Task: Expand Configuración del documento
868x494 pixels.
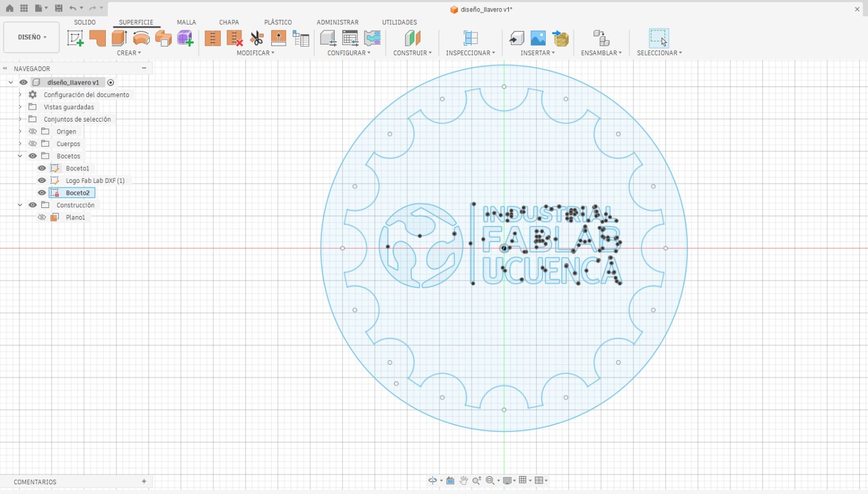Action: tap(20, 94)
